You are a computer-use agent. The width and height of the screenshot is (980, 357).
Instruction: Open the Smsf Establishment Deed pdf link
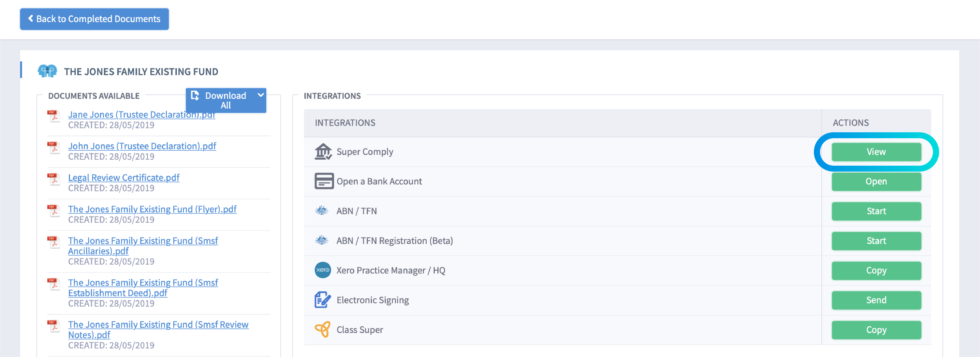pyautogui.click(x=143, y=288)
